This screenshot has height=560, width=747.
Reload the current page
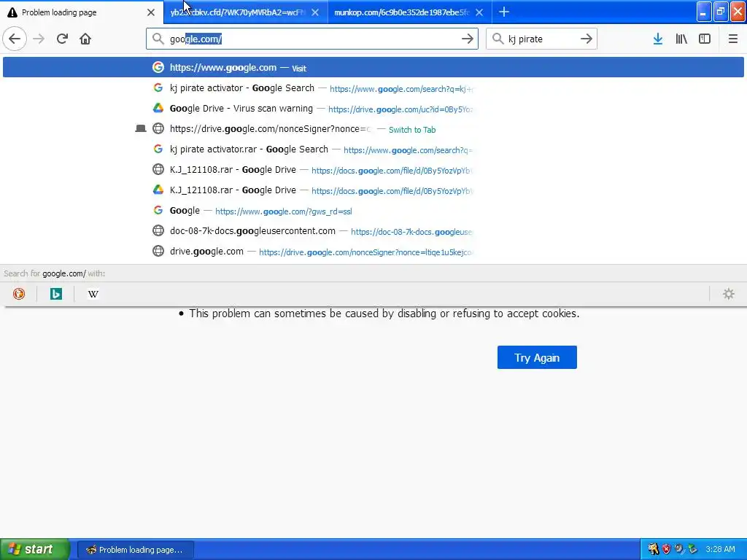click(x=63, y=39)
